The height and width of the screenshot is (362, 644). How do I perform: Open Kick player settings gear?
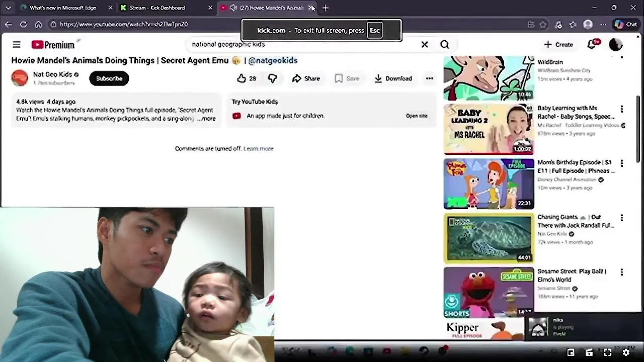pyautogui.click(x=626, y=353)
